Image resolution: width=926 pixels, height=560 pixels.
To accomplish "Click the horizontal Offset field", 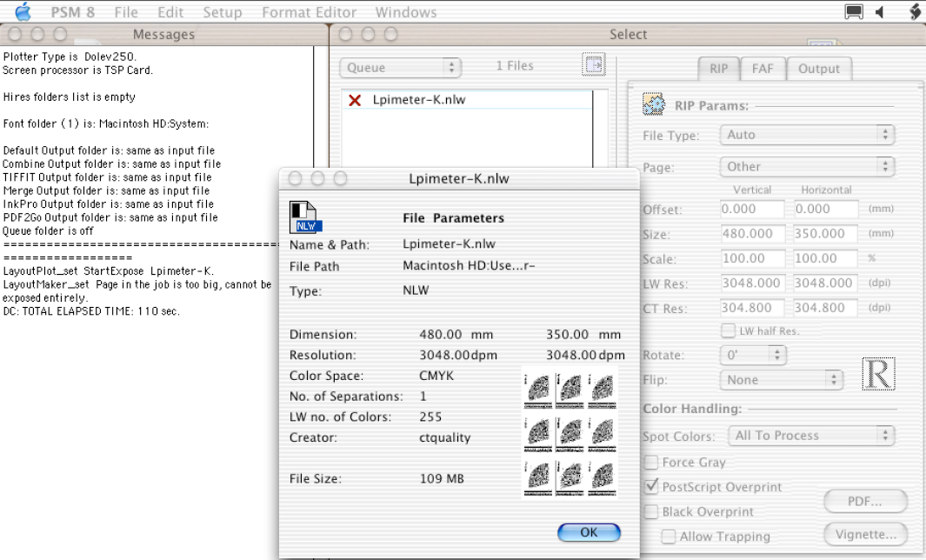I will (x=826, y=209).
